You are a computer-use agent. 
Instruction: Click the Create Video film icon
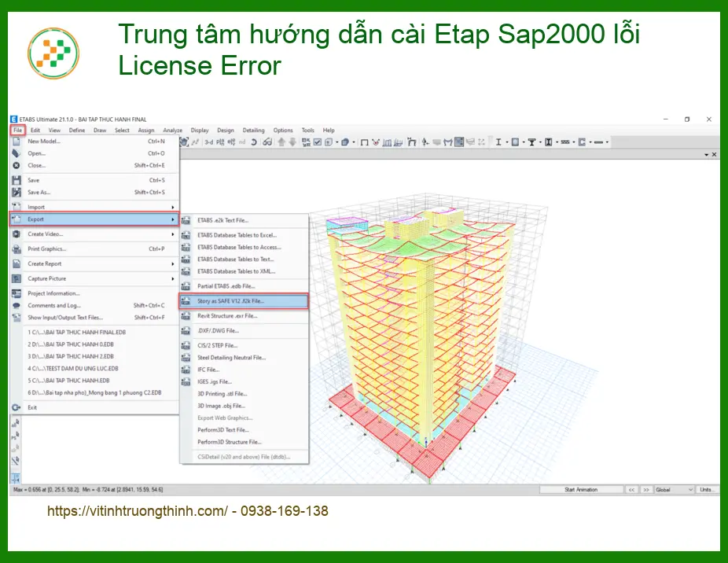(17, 234)
